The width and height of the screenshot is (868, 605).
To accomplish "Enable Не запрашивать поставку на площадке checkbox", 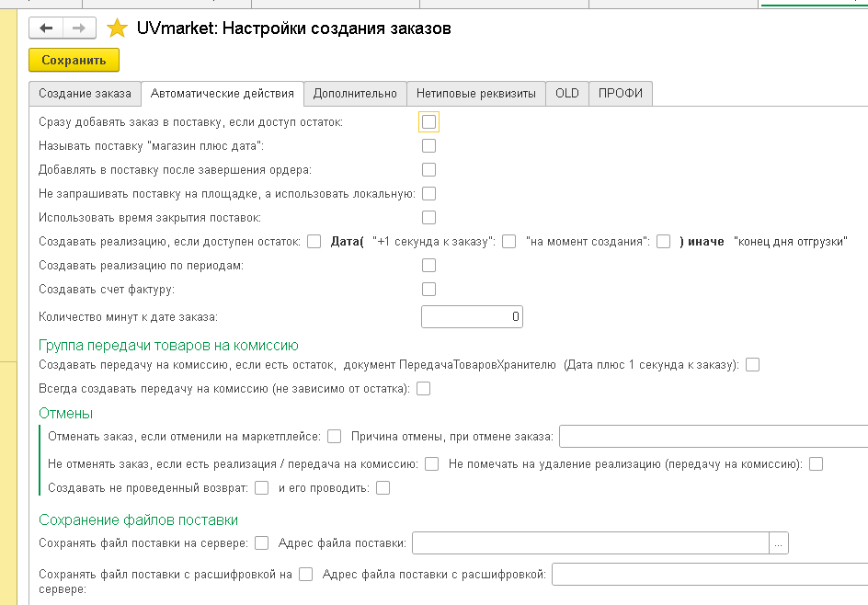I will click(x=429, y=193).
